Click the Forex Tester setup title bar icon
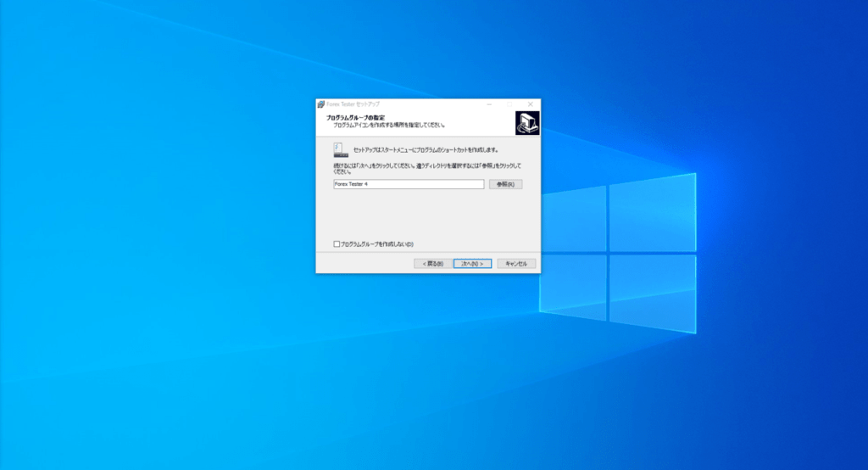The image size is (868, 470). (x=320, y=104)
